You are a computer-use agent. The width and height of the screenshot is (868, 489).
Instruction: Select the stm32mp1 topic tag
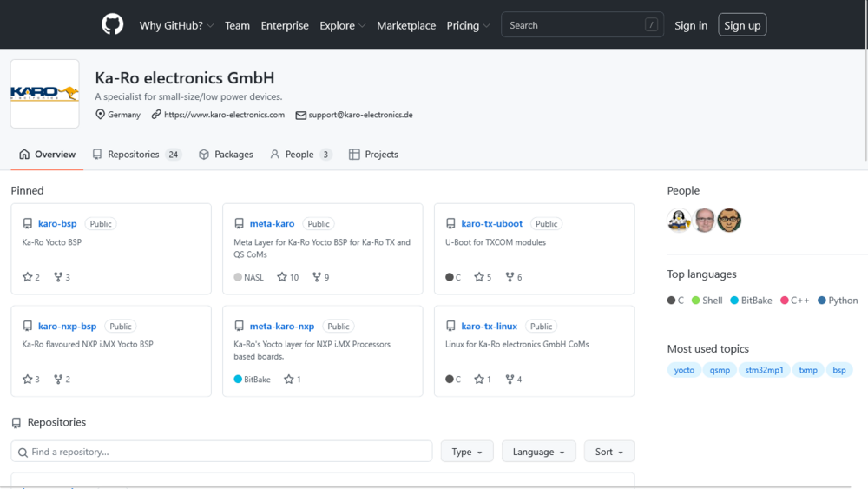click(764, 370)
